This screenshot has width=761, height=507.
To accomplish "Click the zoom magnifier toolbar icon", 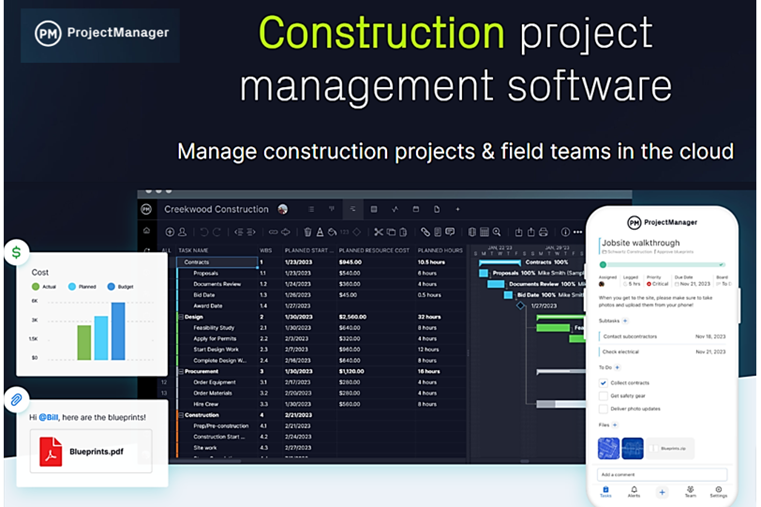I will point(496,232).
